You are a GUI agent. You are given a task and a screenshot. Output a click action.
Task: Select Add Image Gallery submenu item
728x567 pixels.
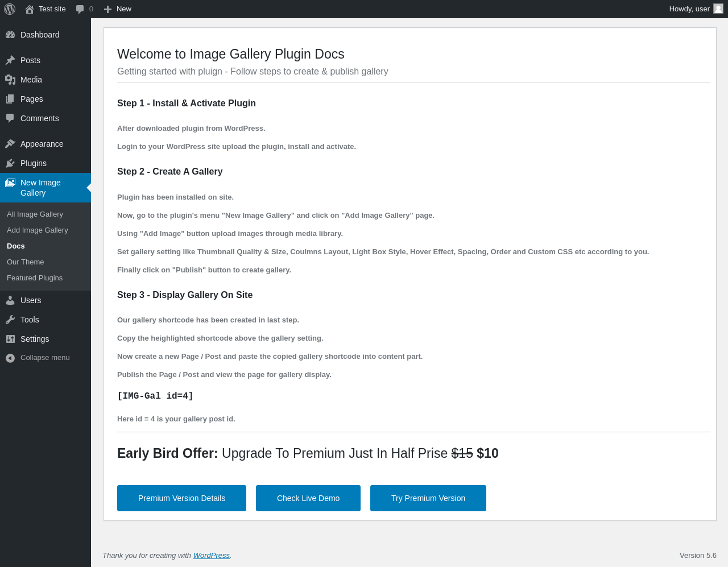pos(37,230)
